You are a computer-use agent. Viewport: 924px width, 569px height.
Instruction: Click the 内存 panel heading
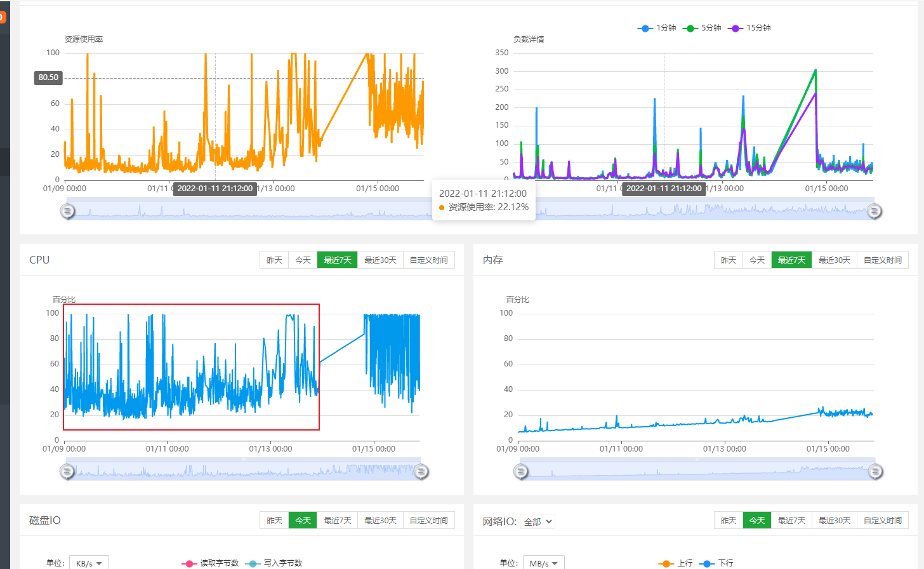tap(493, 260)
